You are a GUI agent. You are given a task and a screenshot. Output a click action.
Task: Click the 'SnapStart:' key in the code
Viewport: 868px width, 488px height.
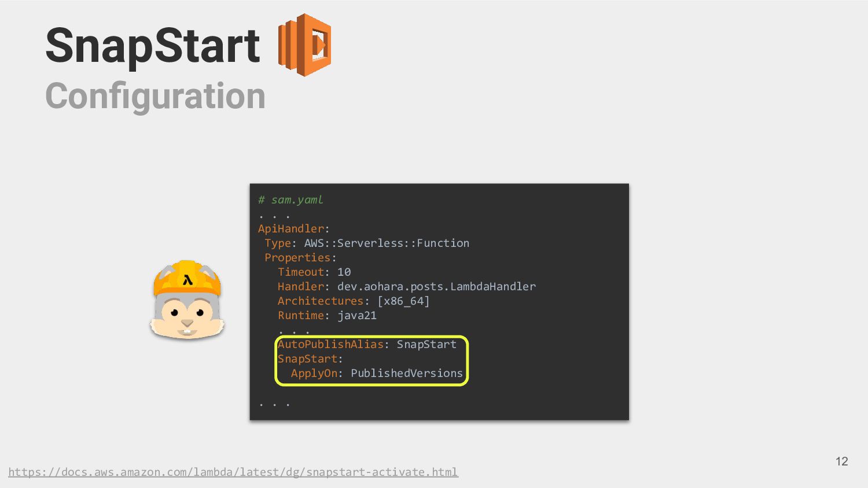pyautogui.click(x=310, y=358)
